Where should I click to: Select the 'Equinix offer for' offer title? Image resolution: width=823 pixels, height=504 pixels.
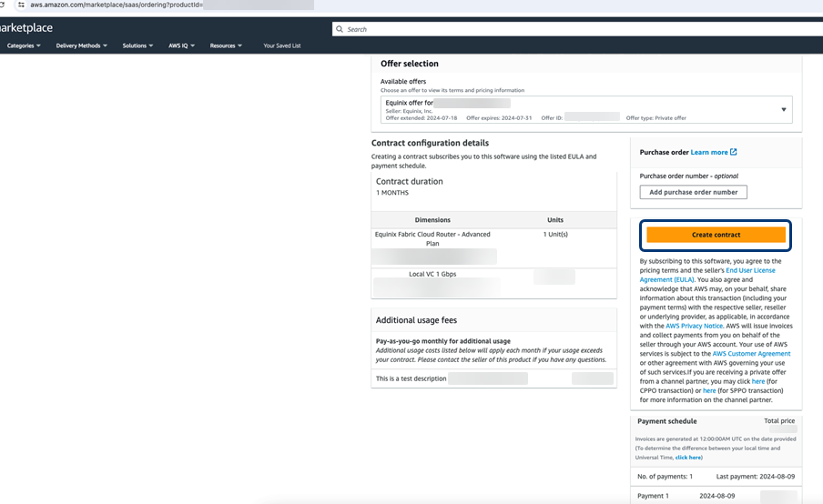coord(409,103)
